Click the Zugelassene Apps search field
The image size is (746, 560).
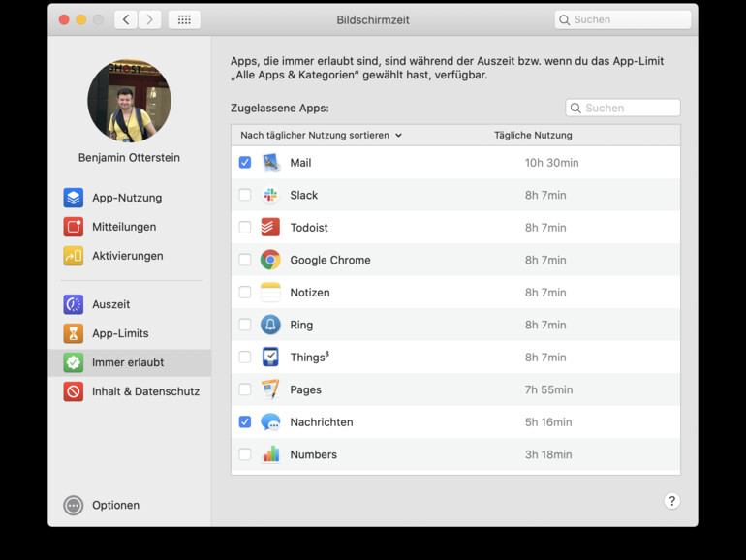(623, 109)
